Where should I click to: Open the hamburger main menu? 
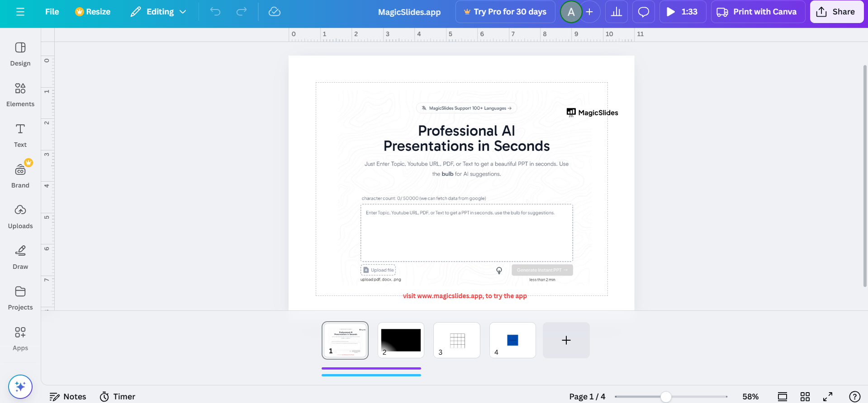20,12
